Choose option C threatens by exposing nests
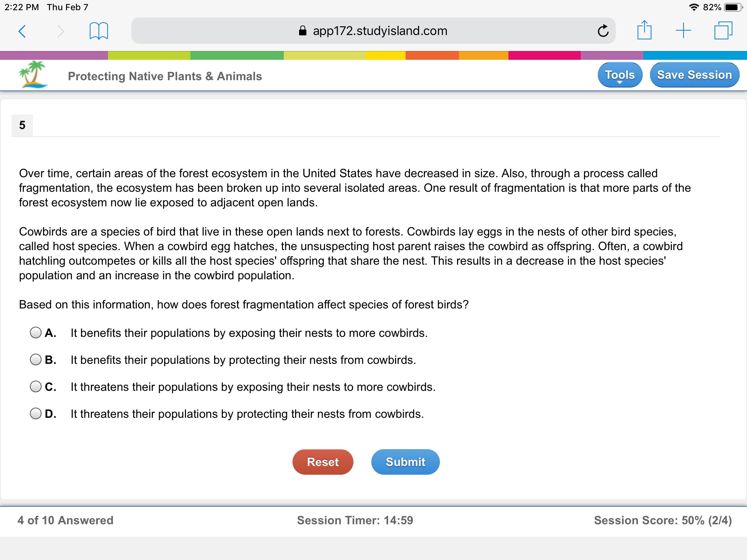This screenshot has height=560, width=747. point(36,386)
